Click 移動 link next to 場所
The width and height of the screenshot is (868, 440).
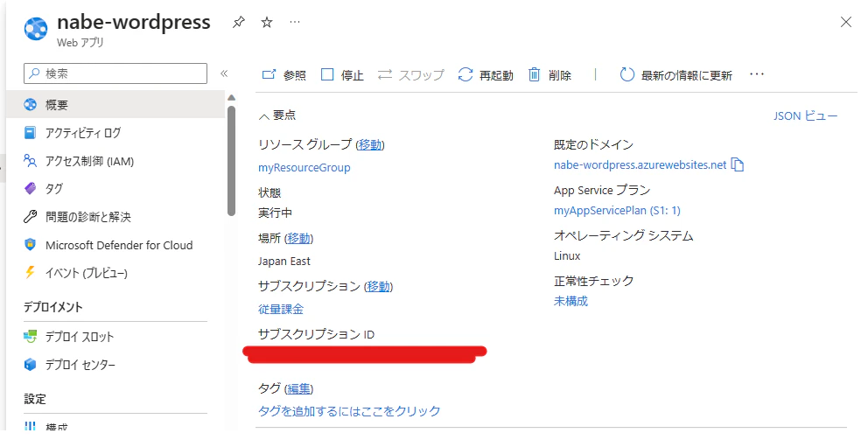pyautogui.click(x=298, y=238)
